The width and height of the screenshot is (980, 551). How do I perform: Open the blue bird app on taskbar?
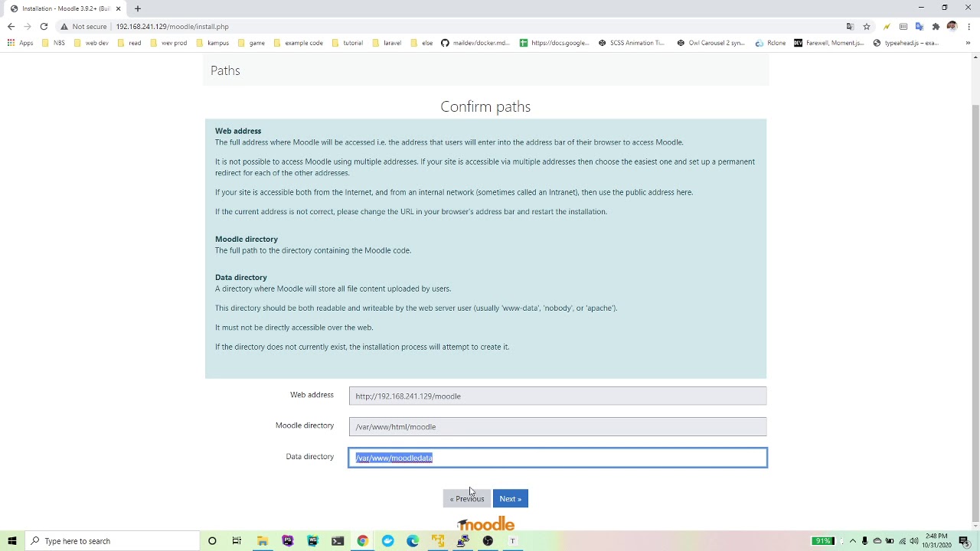pyautogui.click(x=387, y=541)
